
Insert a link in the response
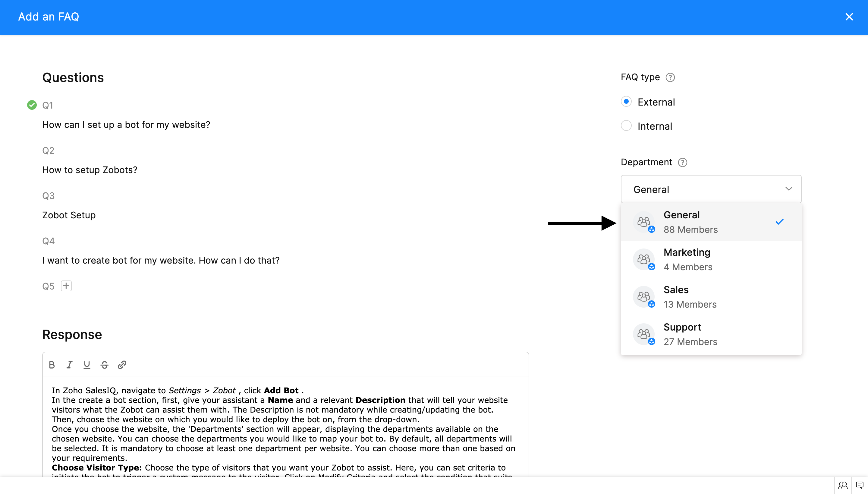click(x=122, y=365)
